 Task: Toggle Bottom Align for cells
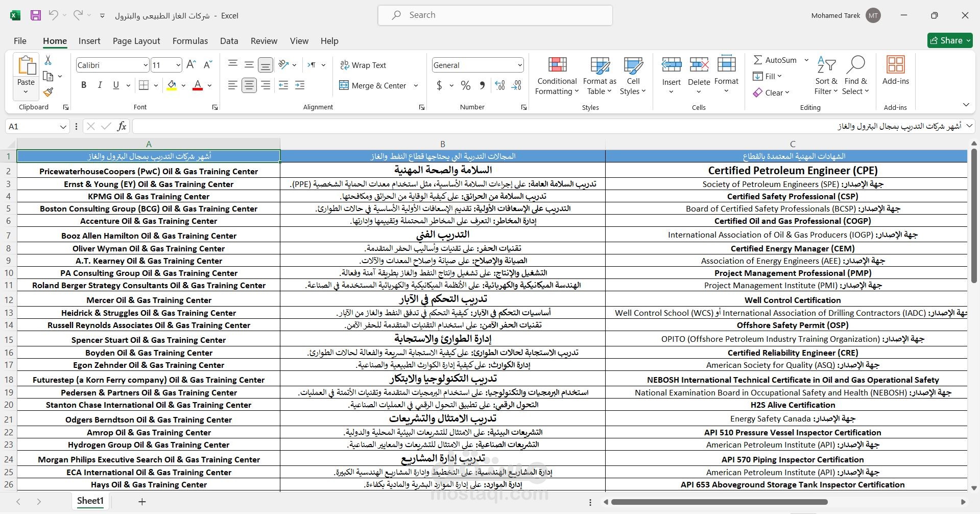pyautogui.click(x=266, y=65)
